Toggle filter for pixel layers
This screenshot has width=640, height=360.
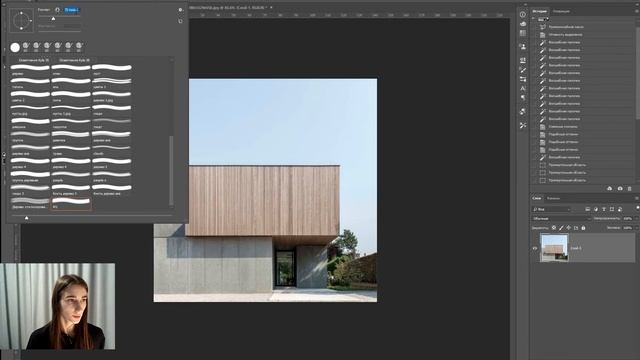tap(588, 209)
